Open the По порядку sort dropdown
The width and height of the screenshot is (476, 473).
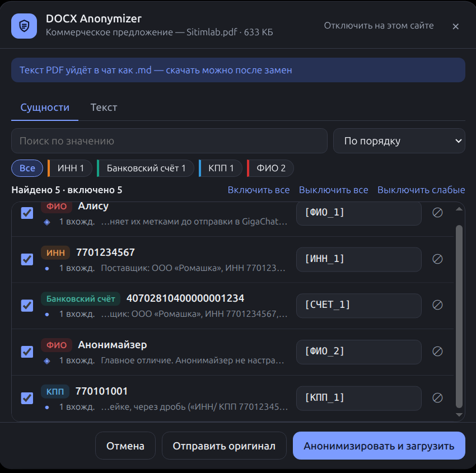pyautogui.click(x=399, y=141)
